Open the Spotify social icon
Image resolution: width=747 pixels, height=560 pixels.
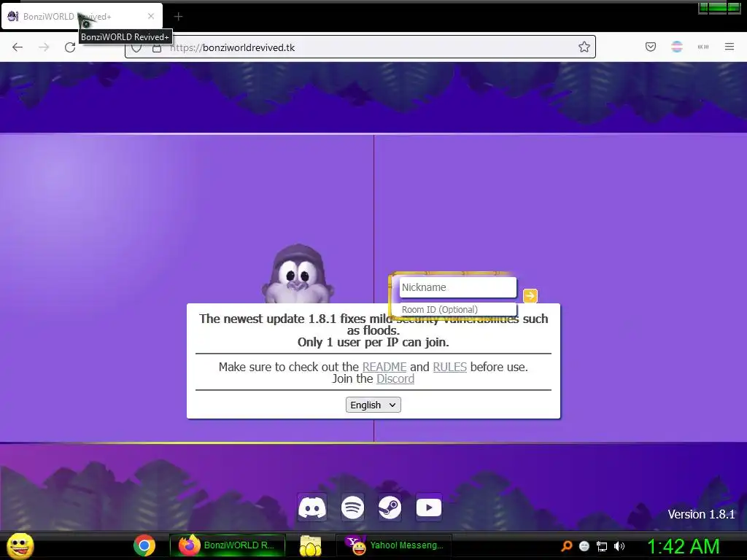coord(352,507)
